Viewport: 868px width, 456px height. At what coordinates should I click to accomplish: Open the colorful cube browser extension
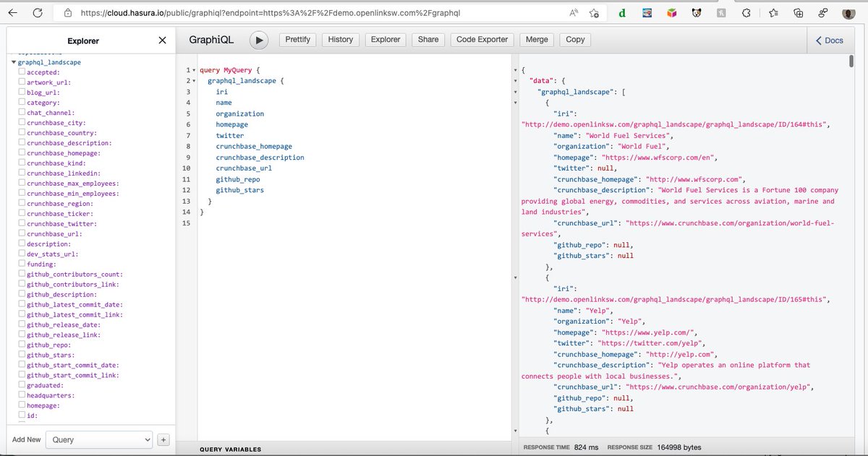tap(672, 13)
